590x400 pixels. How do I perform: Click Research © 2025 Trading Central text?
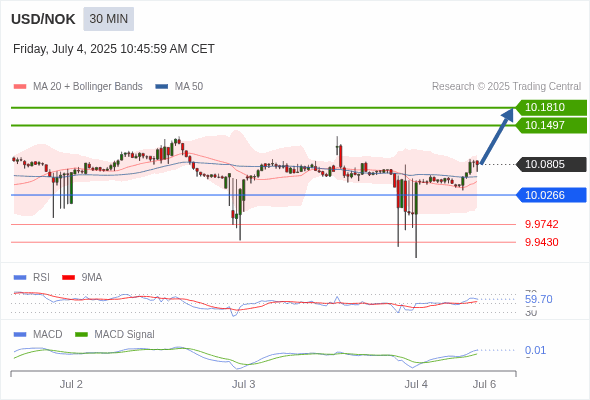[506, 87]
